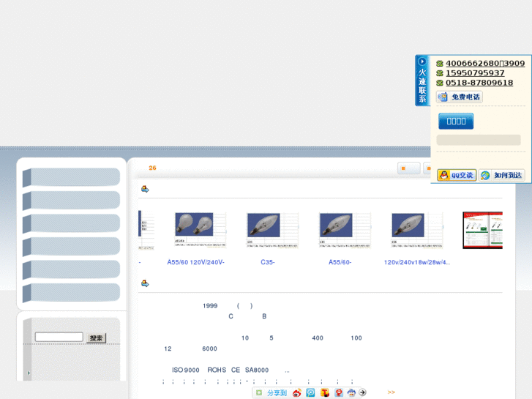
Task: Click the phone icon beside 15950795937
Action: pyautogui.click(x=440, y=73)
